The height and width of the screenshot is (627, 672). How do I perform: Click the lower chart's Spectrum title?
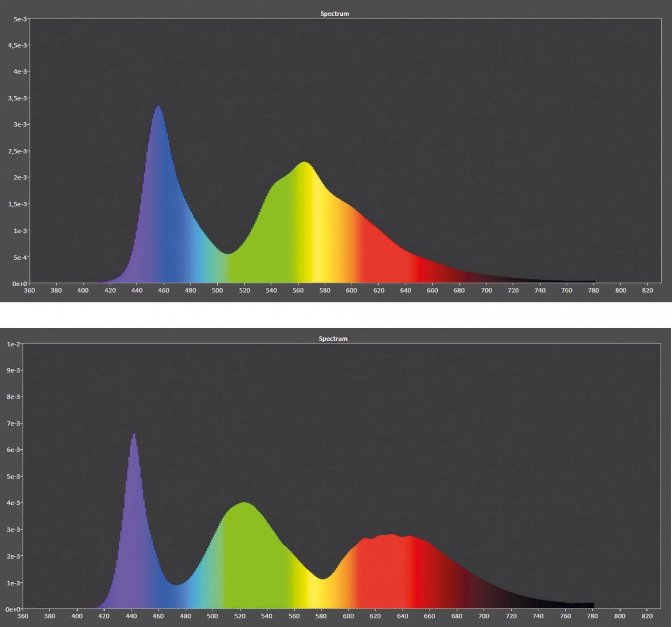(x=333, y=339)
